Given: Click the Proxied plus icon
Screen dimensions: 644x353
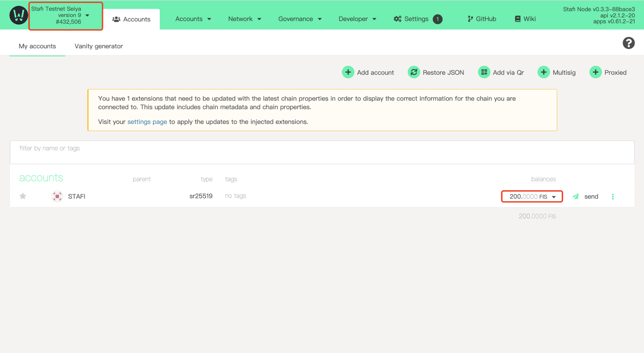Looking at the screenshot, I should (596, 72).
